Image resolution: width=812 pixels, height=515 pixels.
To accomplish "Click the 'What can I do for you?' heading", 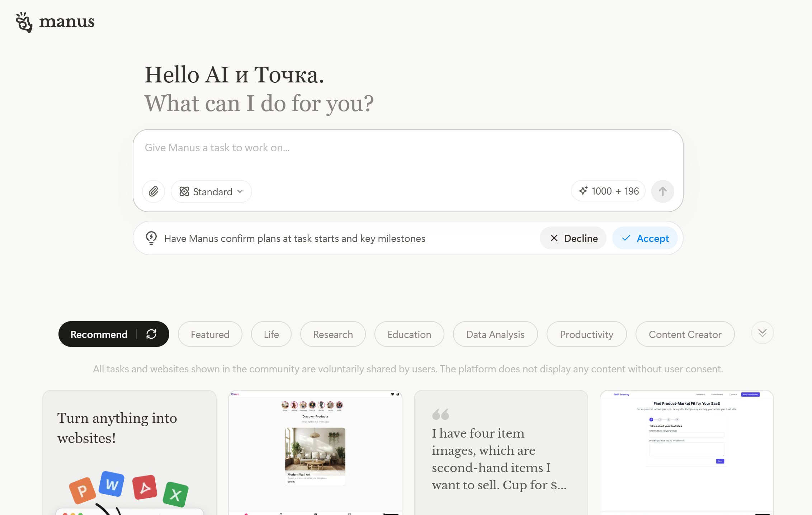I will (259, 103).
